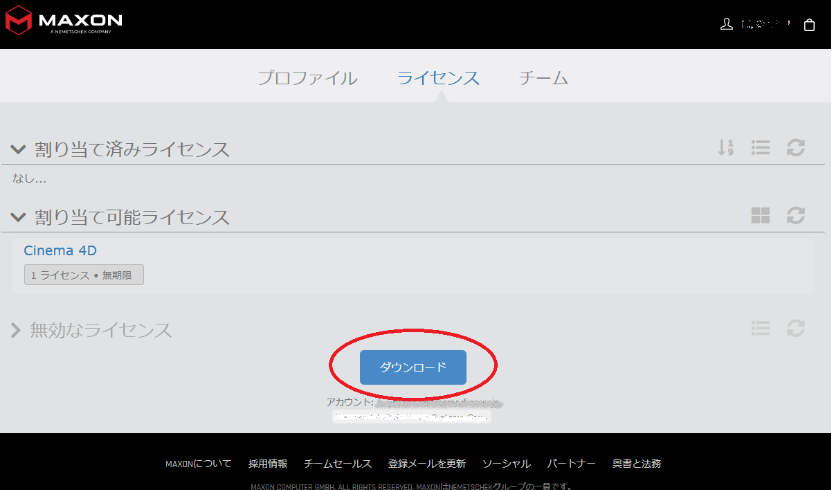This screenshot has width=831, height=490.
Task: Sort assigned licenses with the sort icon
Action: pyautogui.click(x=726, y=147)
